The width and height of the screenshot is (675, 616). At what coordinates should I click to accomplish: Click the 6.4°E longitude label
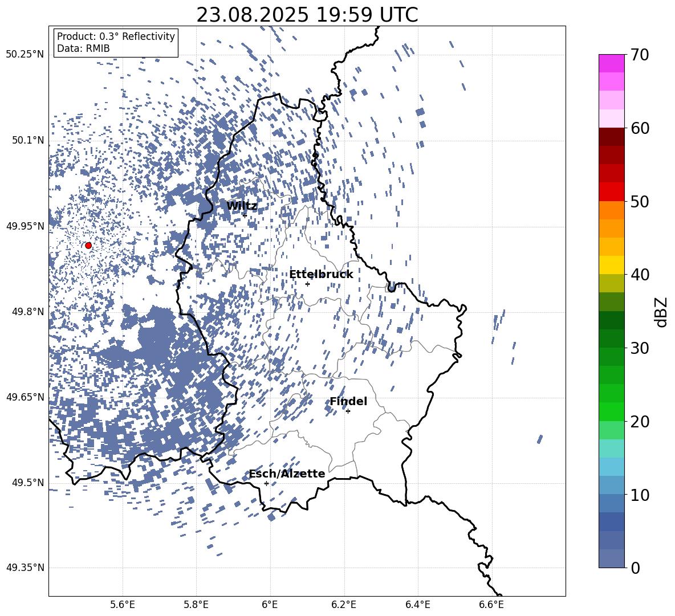418,605
